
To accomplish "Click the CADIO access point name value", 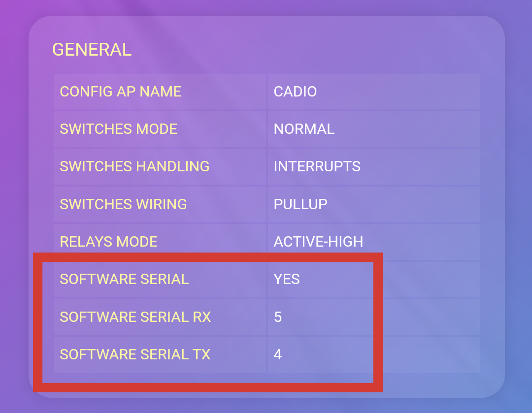I will pyautogui.click(x=295, y=92).
